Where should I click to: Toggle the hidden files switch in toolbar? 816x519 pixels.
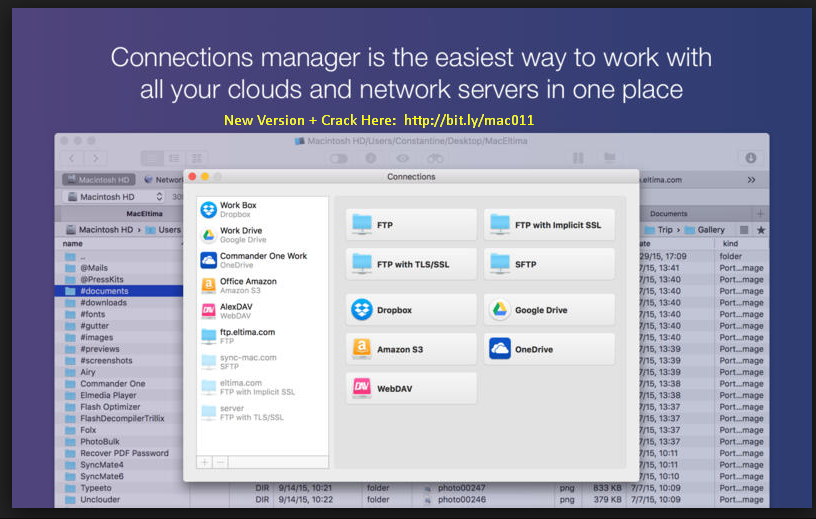tap(339, 158)
